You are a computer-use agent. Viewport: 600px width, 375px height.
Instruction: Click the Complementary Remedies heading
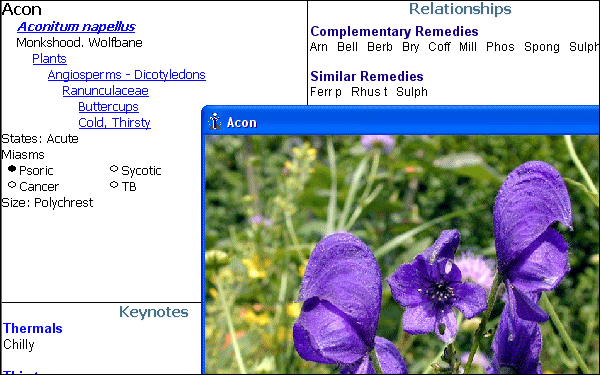[x=394, y=31]
